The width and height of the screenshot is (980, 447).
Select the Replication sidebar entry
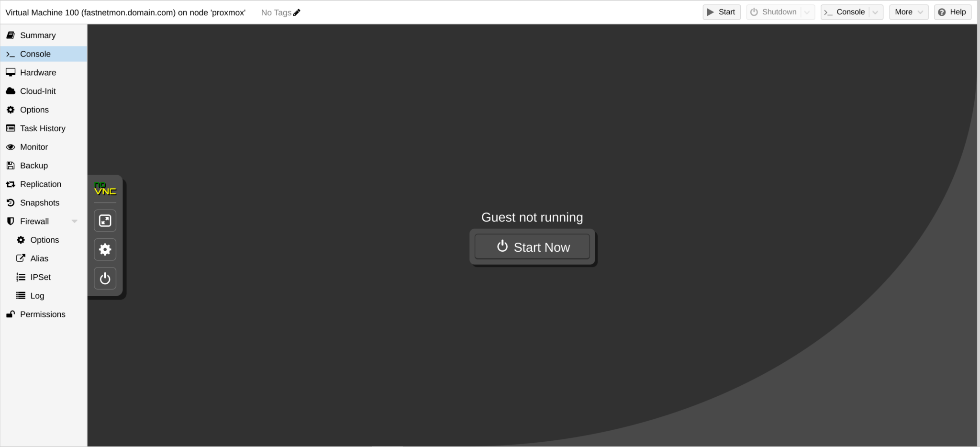40,184
